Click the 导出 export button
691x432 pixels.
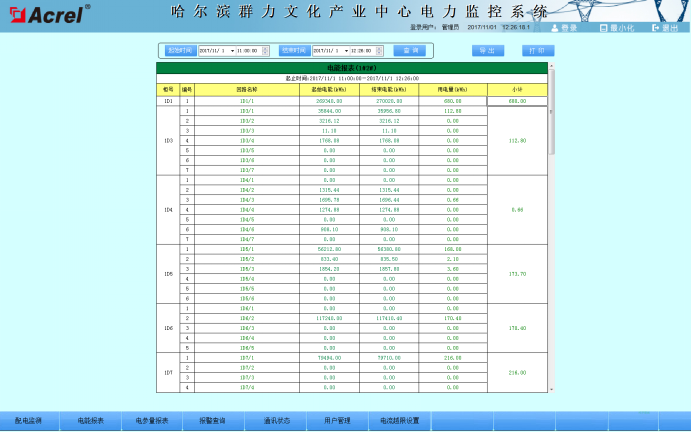click(x=488, y=51)
